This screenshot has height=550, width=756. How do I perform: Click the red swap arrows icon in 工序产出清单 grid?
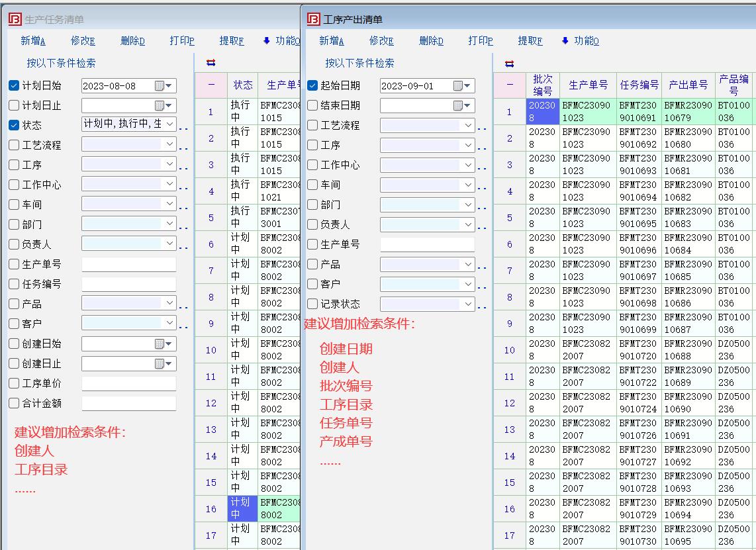509,64
